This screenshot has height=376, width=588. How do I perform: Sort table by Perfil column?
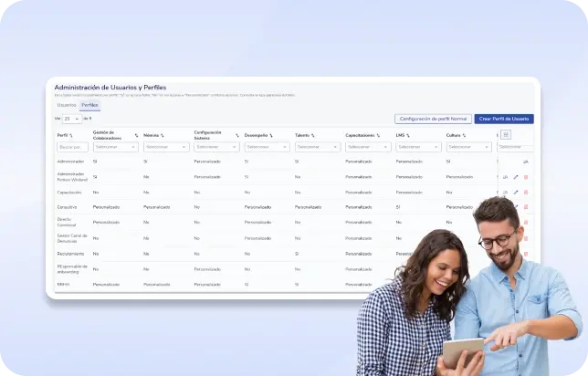coord(71,135)
